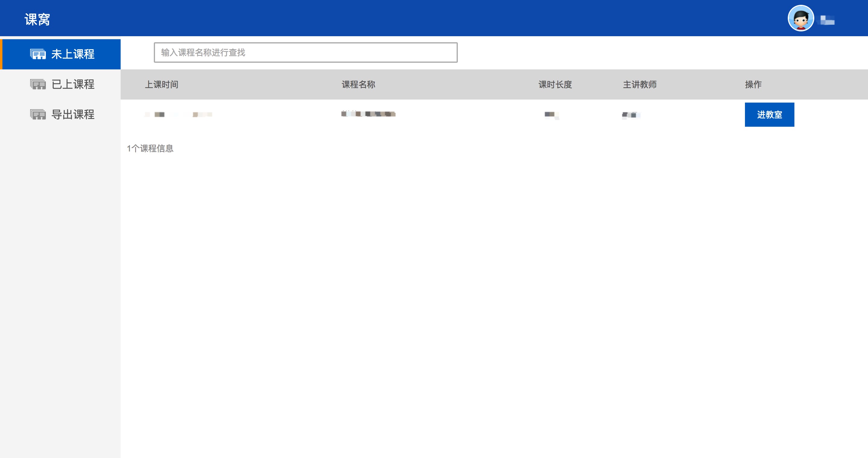The height and width of the screenshot is (458, 868).
Task: Select the class time cell in row
Action: tap(179, 115)
